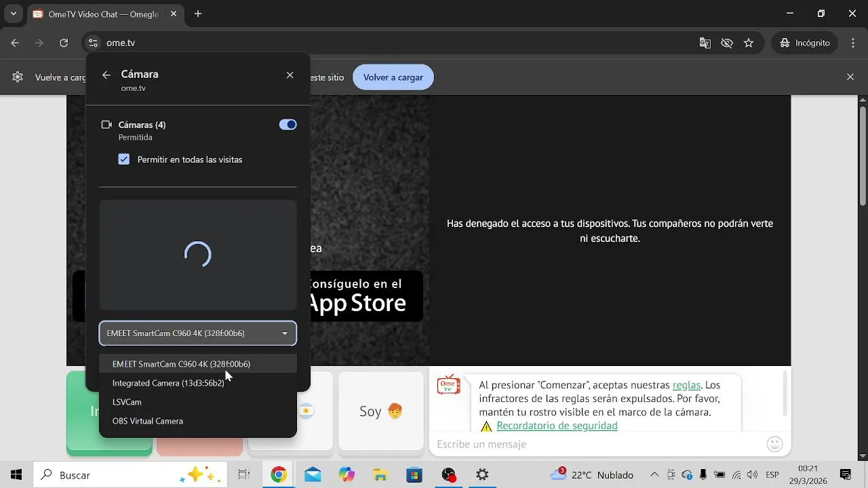Open OBS Studio from taskbar

click(448, 475)
